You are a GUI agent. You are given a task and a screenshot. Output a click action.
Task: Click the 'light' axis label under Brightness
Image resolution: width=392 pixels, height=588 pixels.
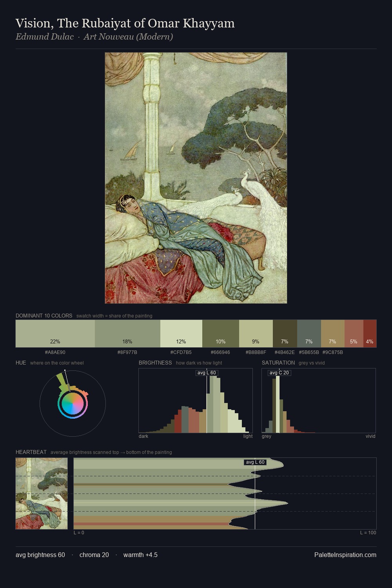coord(248,436)
